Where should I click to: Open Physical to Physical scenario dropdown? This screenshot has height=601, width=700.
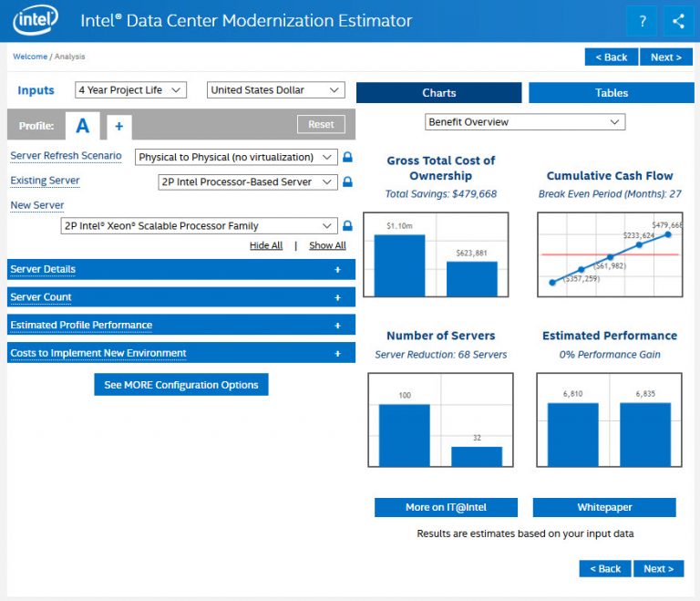click(x=236, y=157)
